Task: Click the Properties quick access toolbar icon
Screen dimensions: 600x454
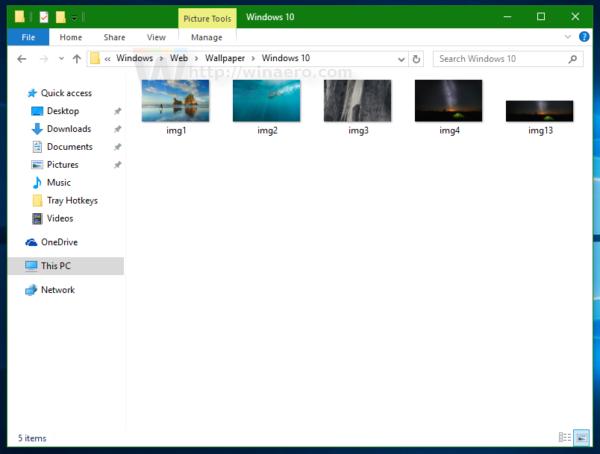Action: [44, 17]
